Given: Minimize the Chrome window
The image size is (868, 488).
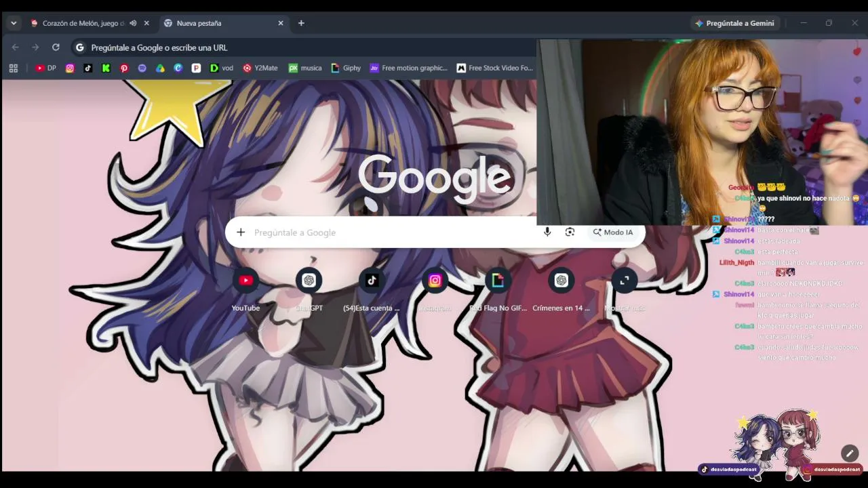Looking at the screenshot, I should click(804, 23).
